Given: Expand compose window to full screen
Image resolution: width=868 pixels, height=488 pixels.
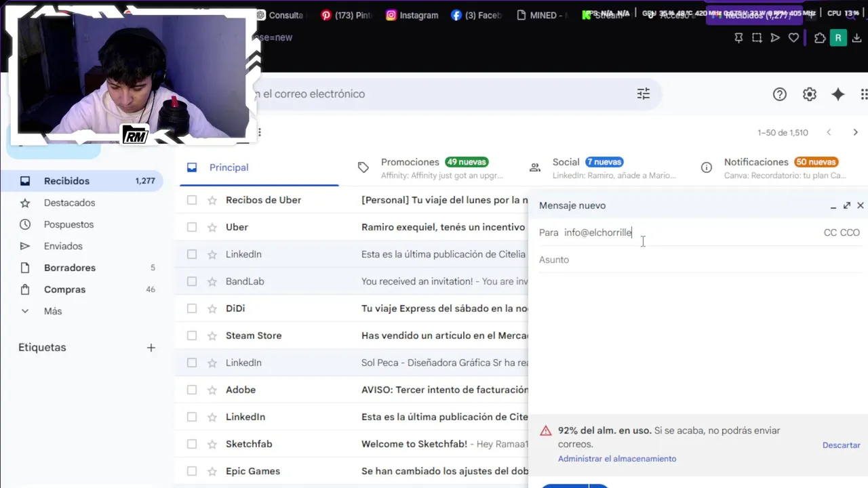Looking at the screenshot, I should (x=847, y=205).
